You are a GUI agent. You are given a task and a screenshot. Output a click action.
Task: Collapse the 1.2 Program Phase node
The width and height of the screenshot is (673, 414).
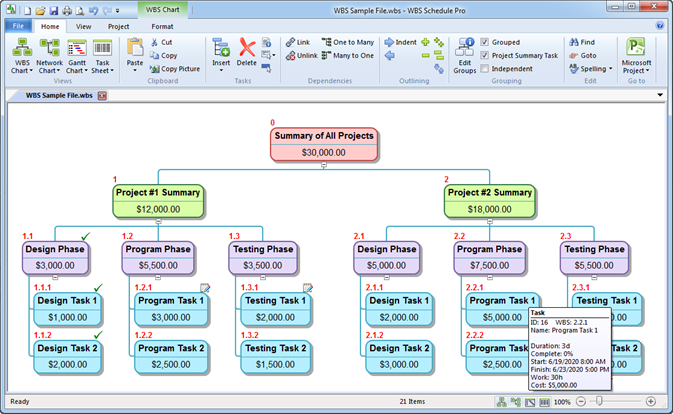click(x=158, y=278)
